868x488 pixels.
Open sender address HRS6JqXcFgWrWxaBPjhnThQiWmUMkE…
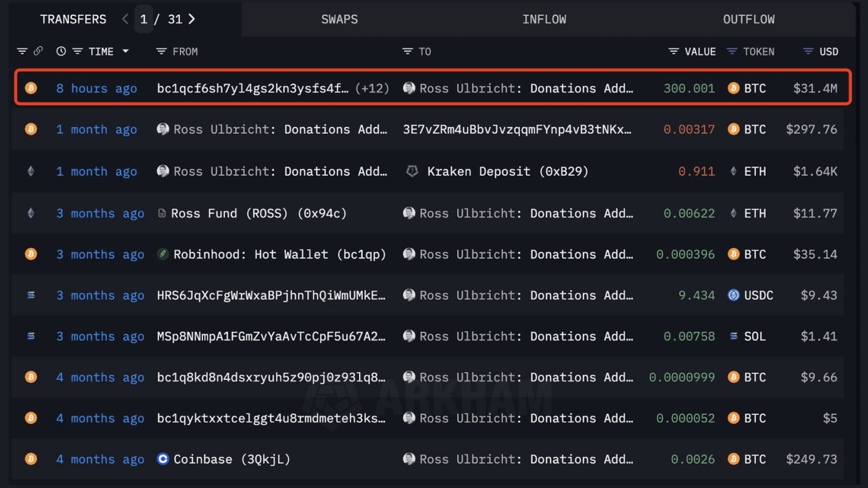pyautogui.click(x=271, y=295)
